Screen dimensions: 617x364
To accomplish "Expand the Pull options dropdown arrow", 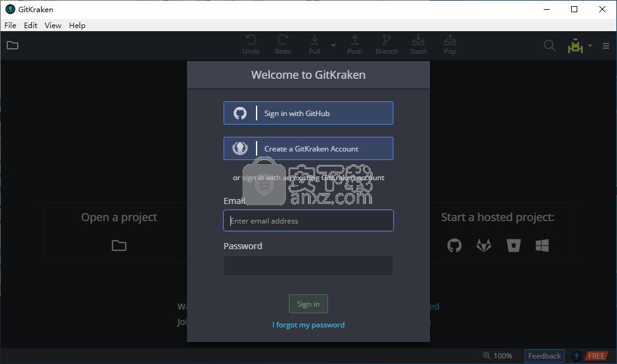I will pos(334,45).
